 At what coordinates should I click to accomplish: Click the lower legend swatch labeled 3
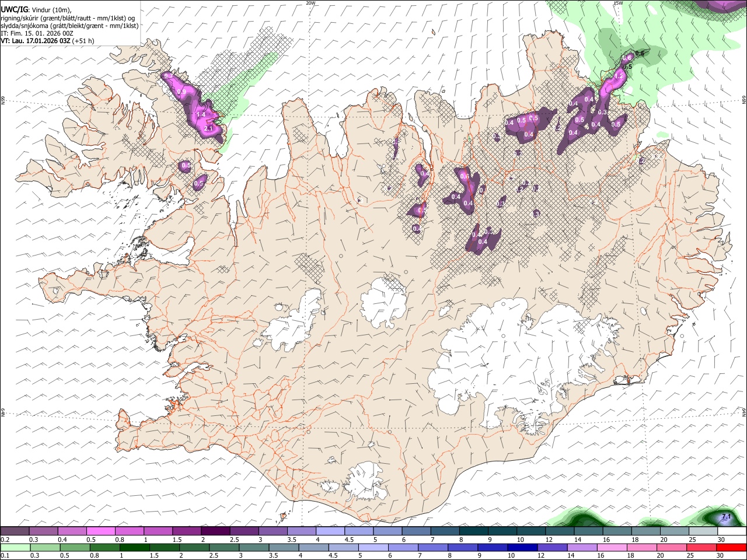tap(254, 547)
